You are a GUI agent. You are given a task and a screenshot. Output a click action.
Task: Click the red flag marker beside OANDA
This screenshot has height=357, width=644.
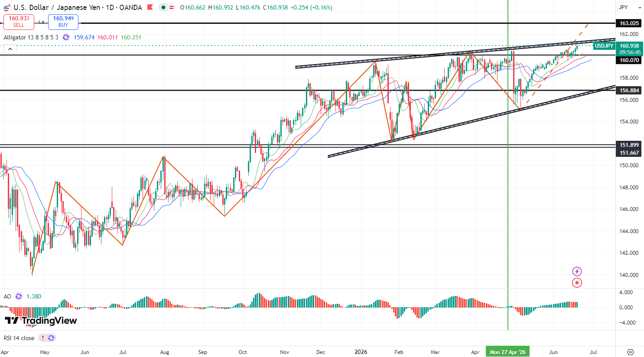[x=150, y=7]
